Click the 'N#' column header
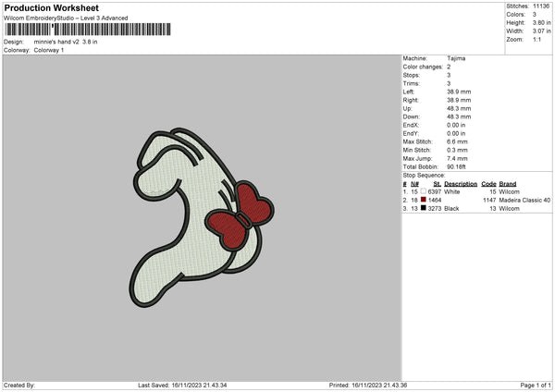This screenshot has height=392, width=555. click(414, 184)
